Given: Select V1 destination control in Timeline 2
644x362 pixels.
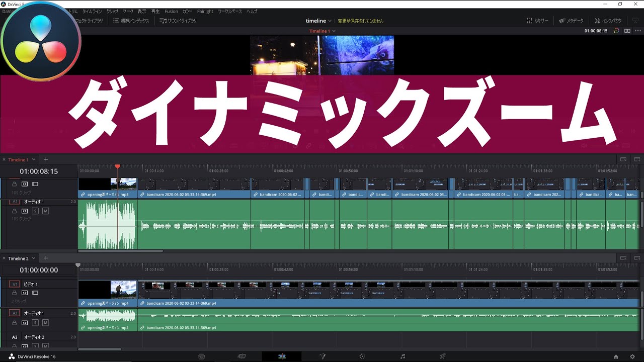Looking at the screenshot, I should (x=15, y=284).
